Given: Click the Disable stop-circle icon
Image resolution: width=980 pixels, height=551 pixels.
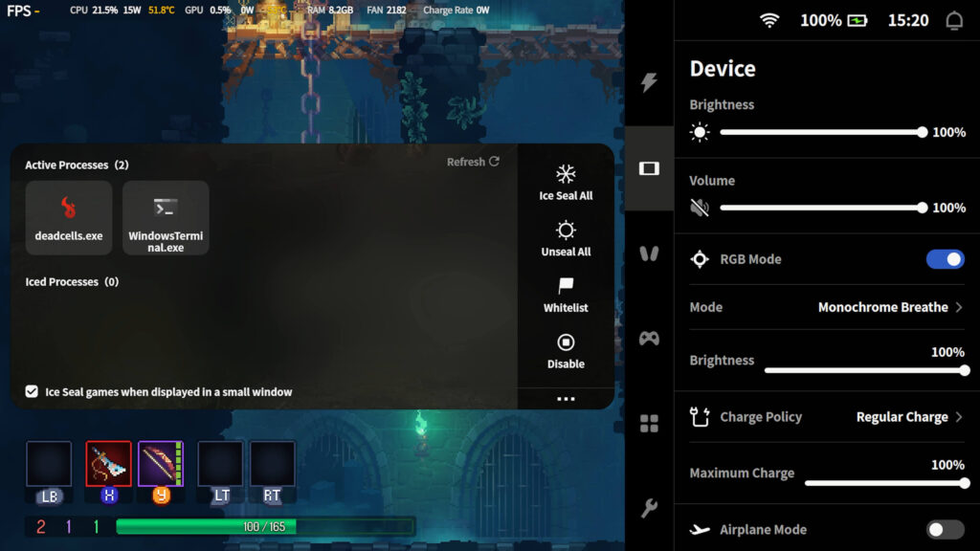Looking at the screenshot, I should coord(566,342).
